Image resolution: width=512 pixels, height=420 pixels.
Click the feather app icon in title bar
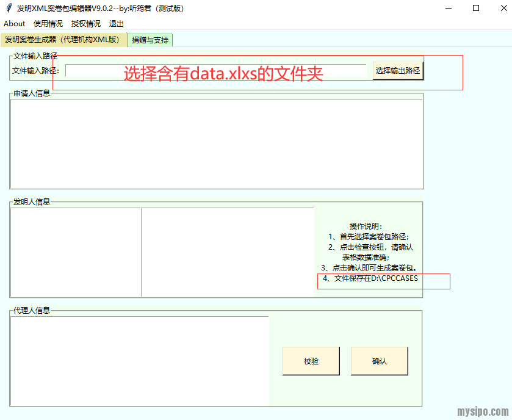coord(9,8)
